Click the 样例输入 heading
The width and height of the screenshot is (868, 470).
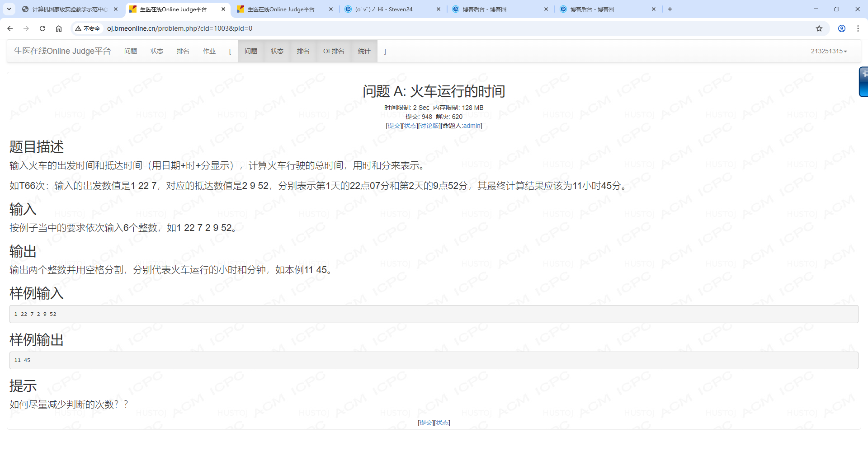[x=37, y=293]
